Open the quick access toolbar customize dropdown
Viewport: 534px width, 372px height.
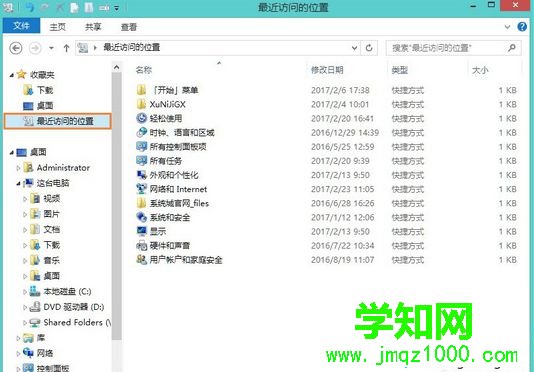(117, 8)
